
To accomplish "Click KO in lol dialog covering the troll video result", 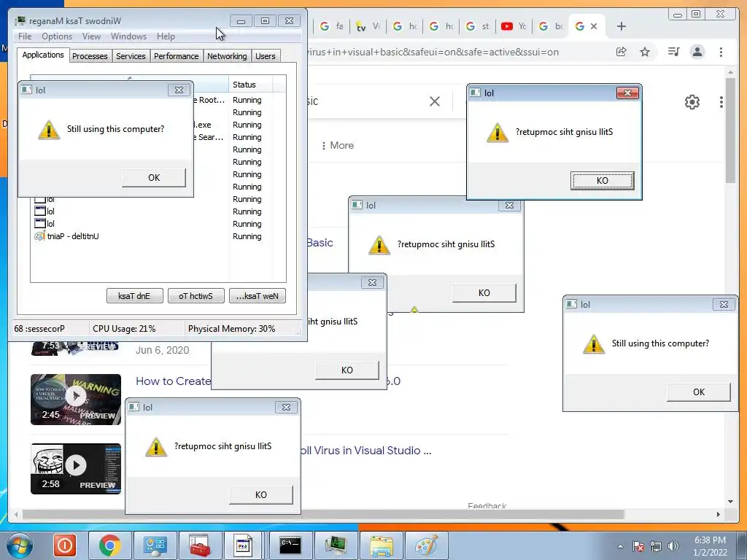I will 260,495.
